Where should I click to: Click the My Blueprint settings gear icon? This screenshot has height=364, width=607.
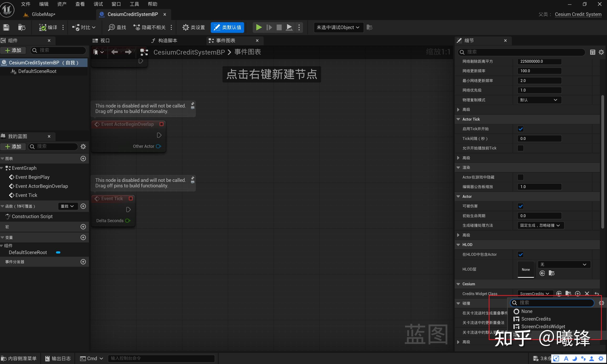pyautogui.click(x=83, y=146)
